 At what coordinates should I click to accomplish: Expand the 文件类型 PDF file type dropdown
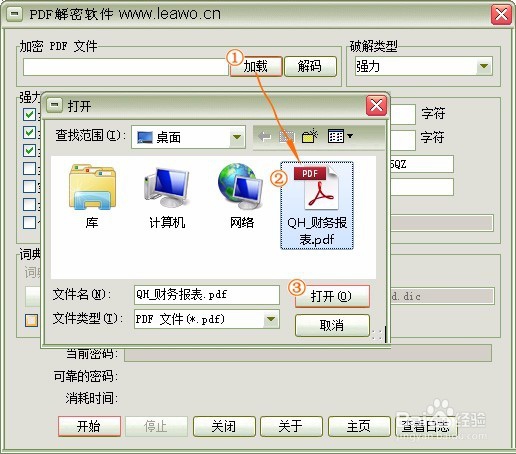[271, 319]
